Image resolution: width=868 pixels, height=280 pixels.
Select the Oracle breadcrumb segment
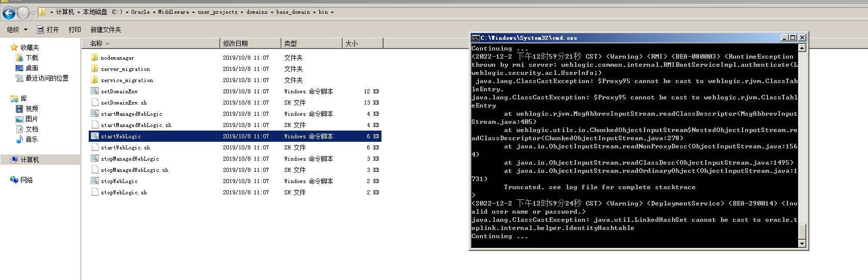140,12
